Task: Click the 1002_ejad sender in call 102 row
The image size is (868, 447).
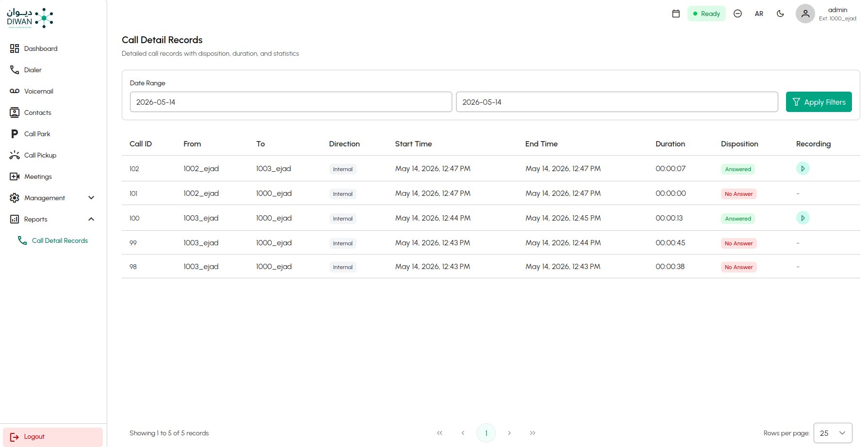Action: point(201,169)
